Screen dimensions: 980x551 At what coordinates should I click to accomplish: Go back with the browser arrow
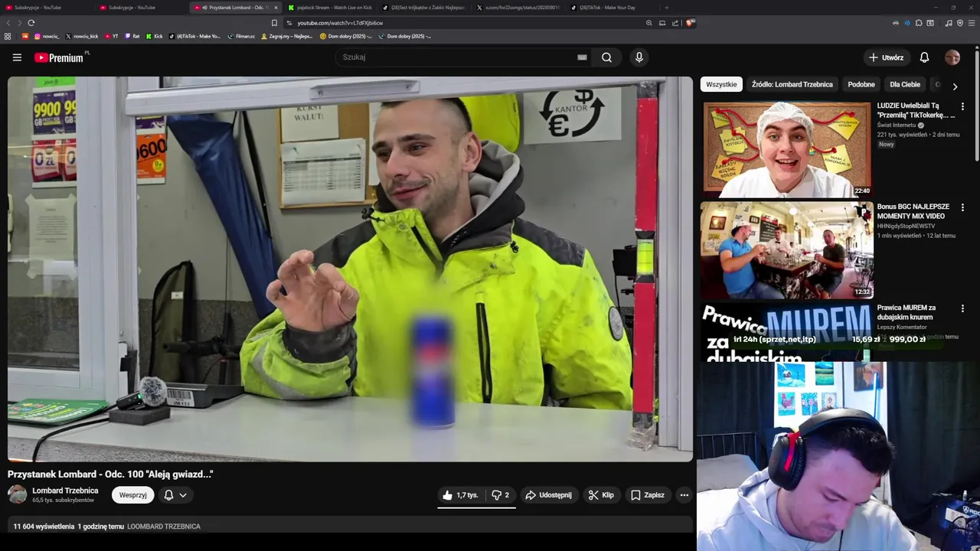9,23
